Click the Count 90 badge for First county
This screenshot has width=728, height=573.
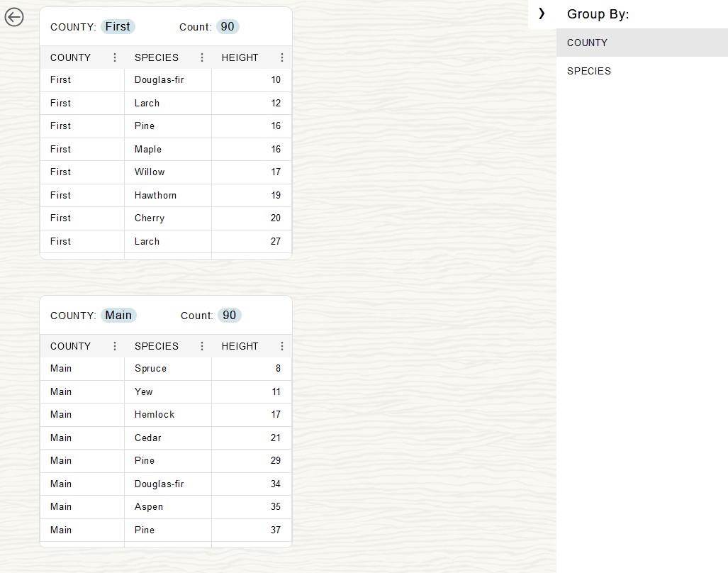[x=228, y=26]
